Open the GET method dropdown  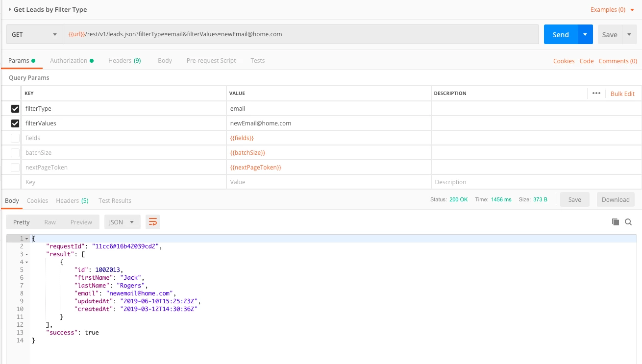pyautogui.click(x=34, y=34)
